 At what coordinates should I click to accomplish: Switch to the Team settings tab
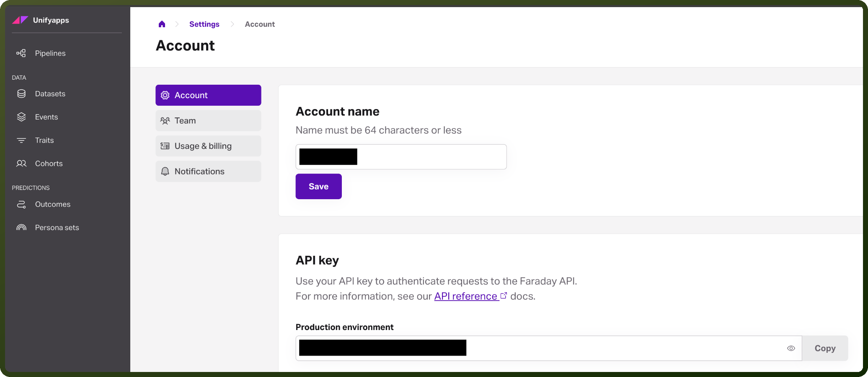[208, 121]
